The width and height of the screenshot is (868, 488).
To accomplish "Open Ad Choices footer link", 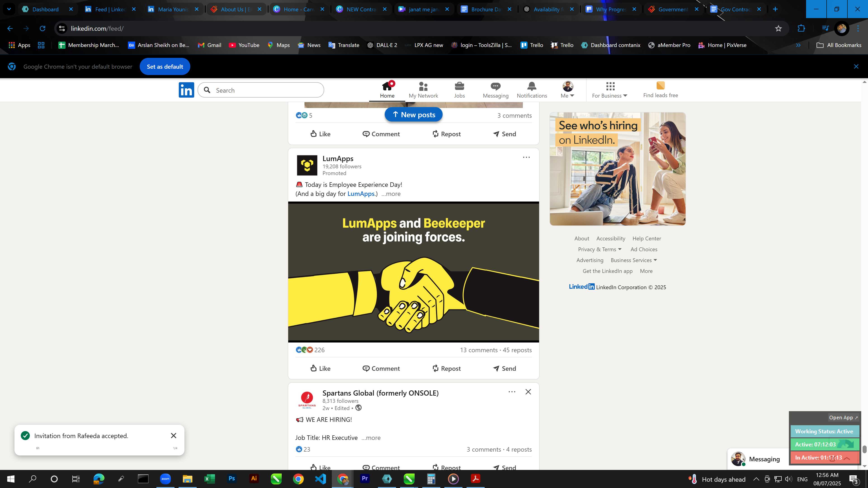I will click(644, 249).
